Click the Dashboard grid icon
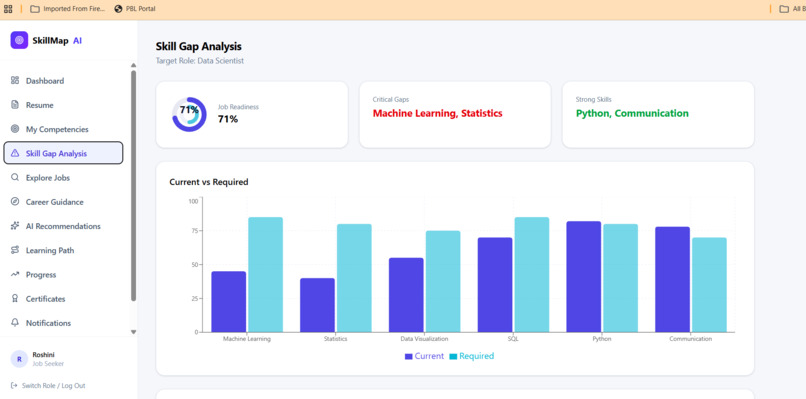 (x=15, y=81)
